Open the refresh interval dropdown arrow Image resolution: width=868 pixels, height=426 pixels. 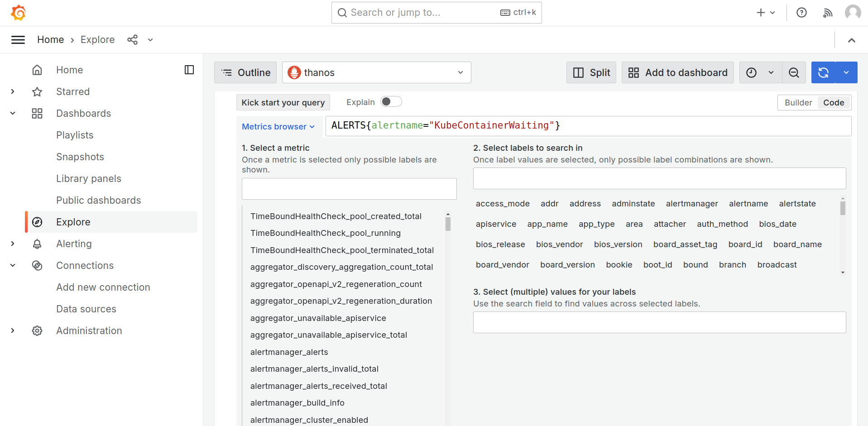846,72
